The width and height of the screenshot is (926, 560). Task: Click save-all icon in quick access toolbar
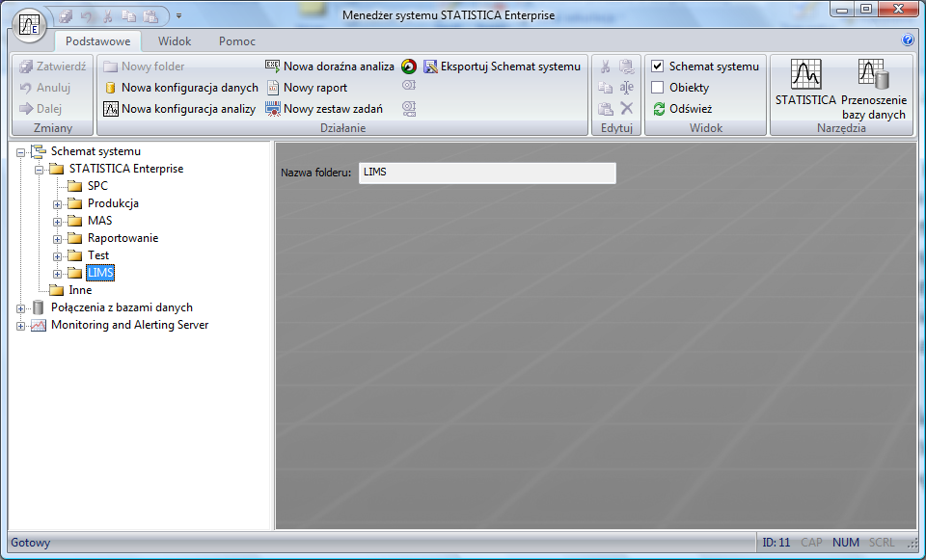66,16
